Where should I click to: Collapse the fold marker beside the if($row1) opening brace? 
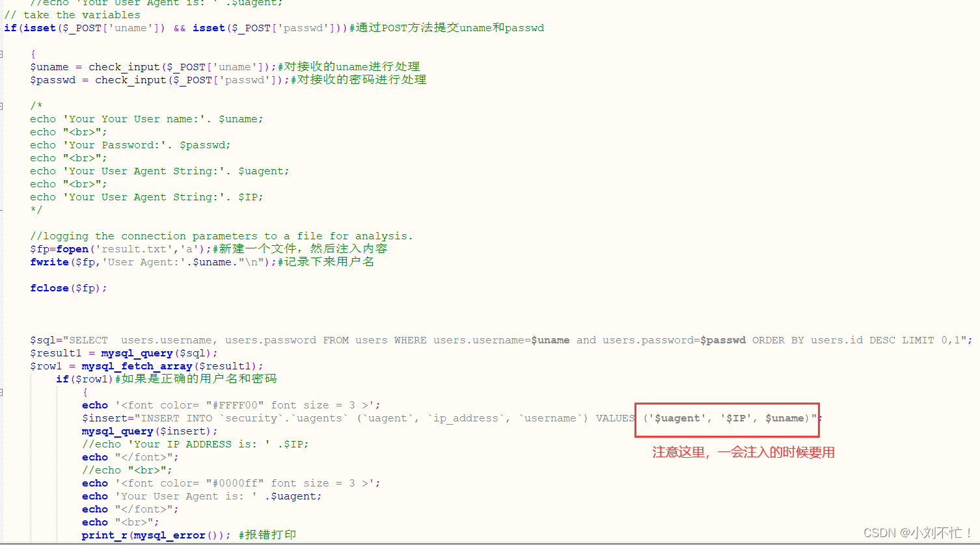tap(2, 392)
